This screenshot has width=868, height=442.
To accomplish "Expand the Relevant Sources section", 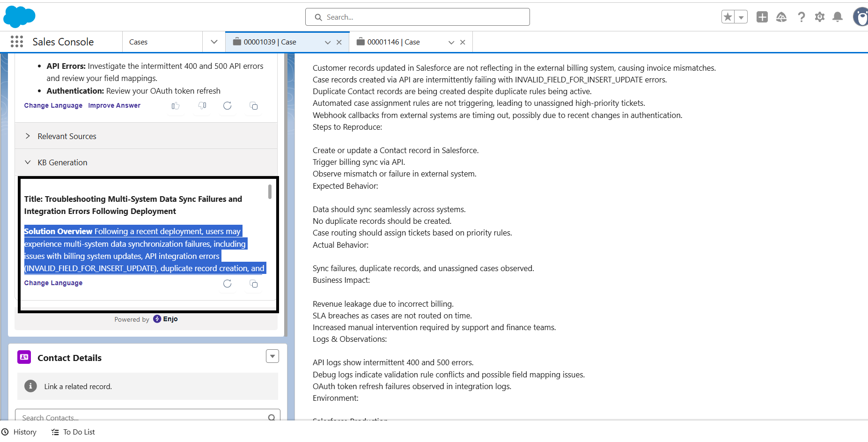I will point(146,136).
